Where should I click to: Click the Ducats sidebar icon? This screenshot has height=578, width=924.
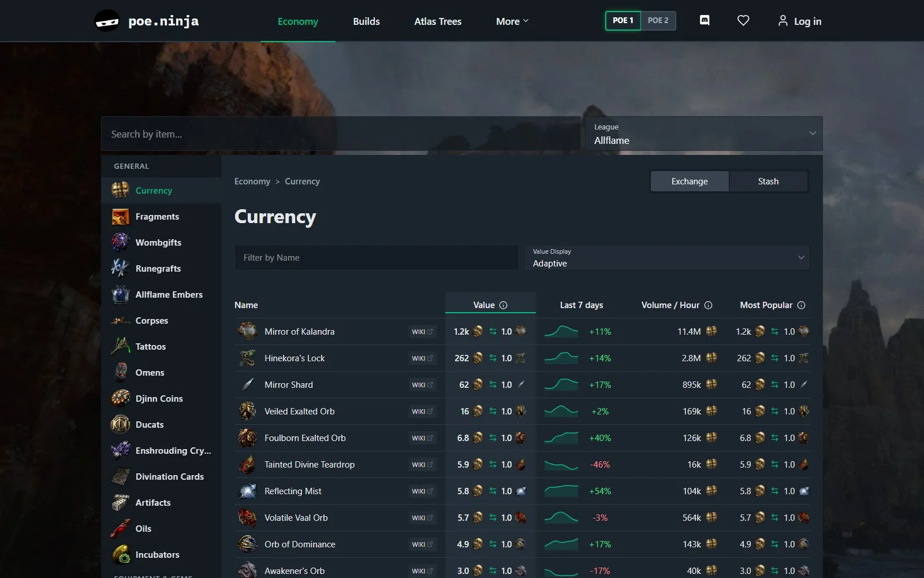[120, 424]
